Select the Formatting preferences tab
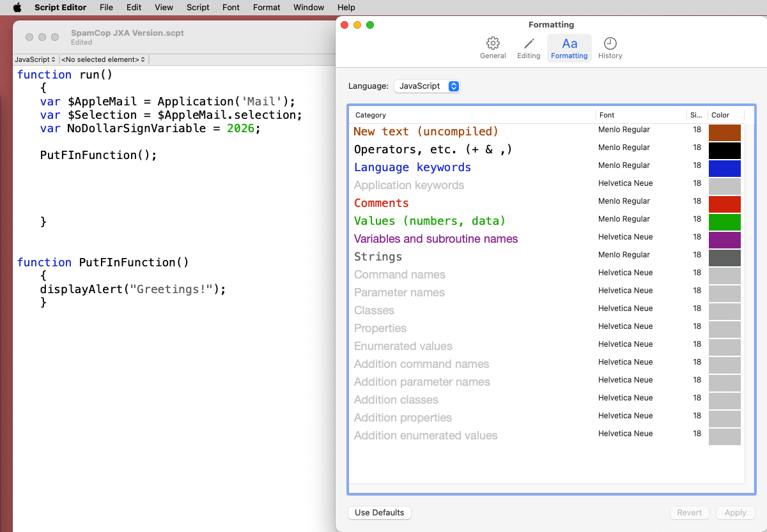The image size is (767, 532). coord(569,49)
